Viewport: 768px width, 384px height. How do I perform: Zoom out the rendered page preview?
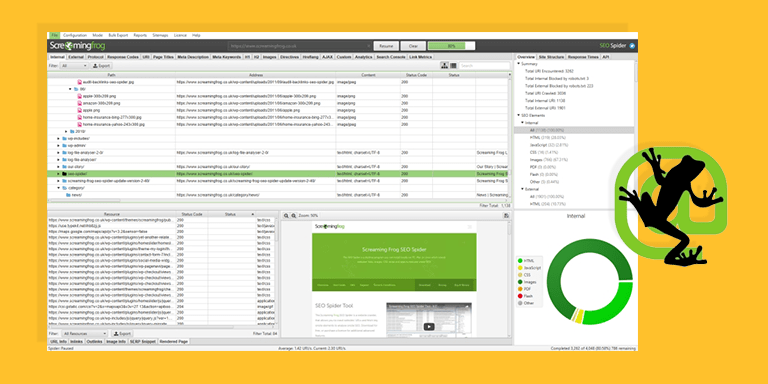[x=287, y=216]
